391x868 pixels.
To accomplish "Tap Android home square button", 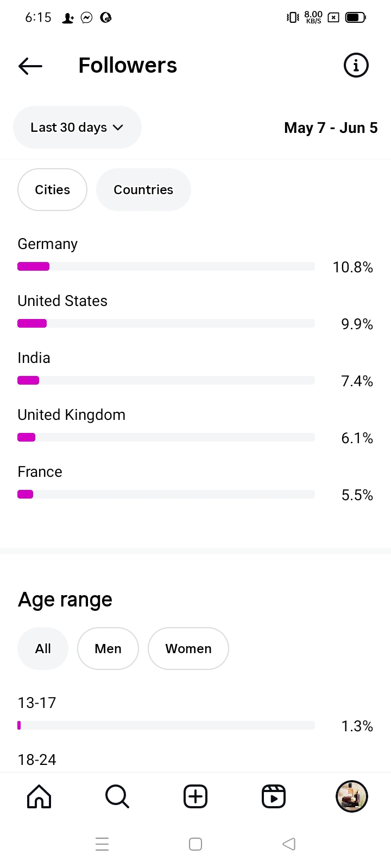I will [195, 844].
